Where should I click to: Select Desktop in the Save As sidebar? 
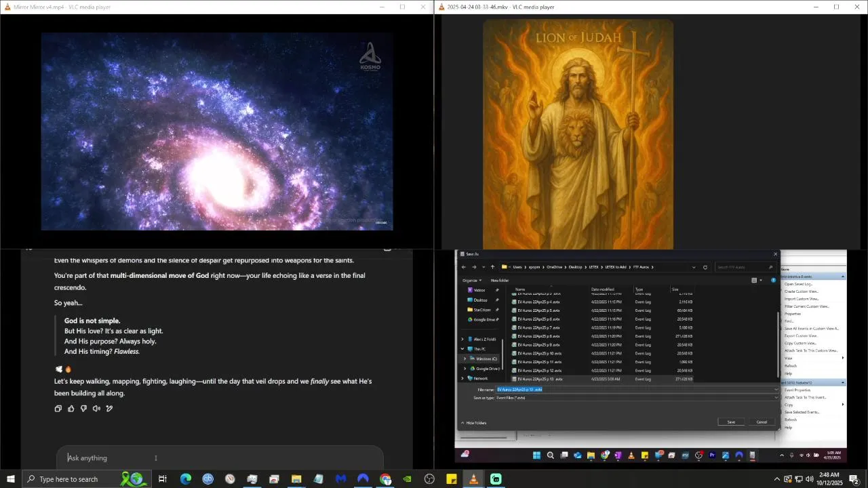[x=480, y=300]
